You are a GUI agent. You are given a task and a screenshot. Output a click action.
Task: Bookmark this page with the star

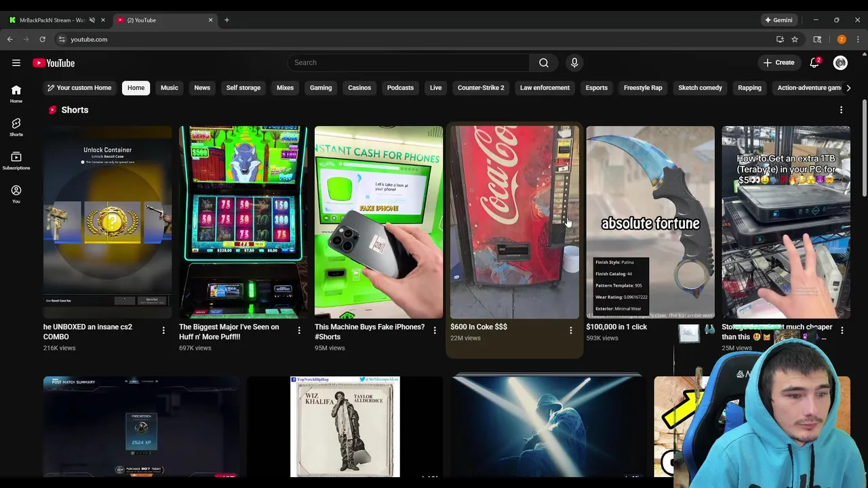click(795, 39)
